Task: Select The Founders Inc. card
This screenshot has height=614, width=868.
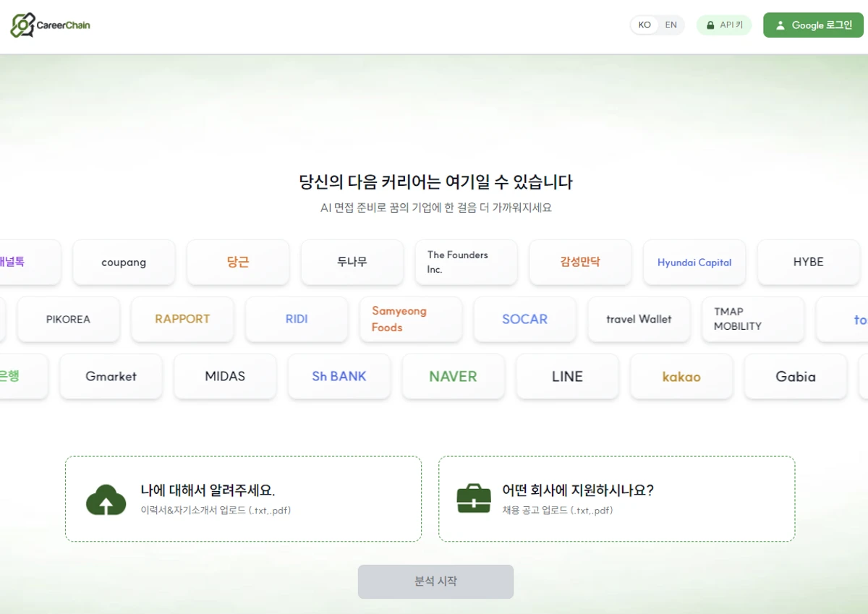Action: [467, 262]
